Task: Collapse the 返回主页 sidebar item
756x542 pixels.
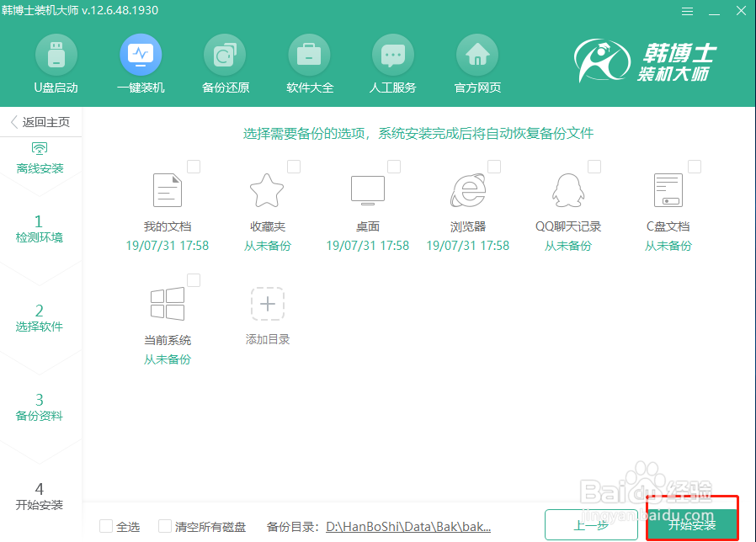Action: [x=40, y=122]
